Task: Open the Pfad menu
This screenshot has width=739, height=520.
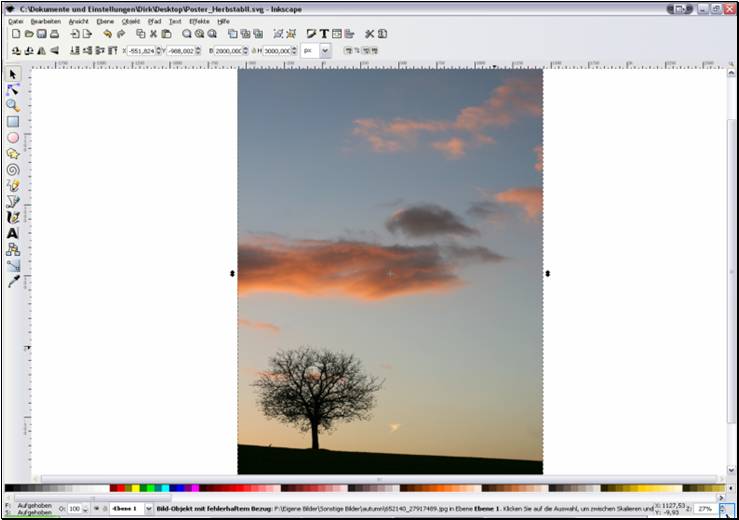Action: [154, 21]
